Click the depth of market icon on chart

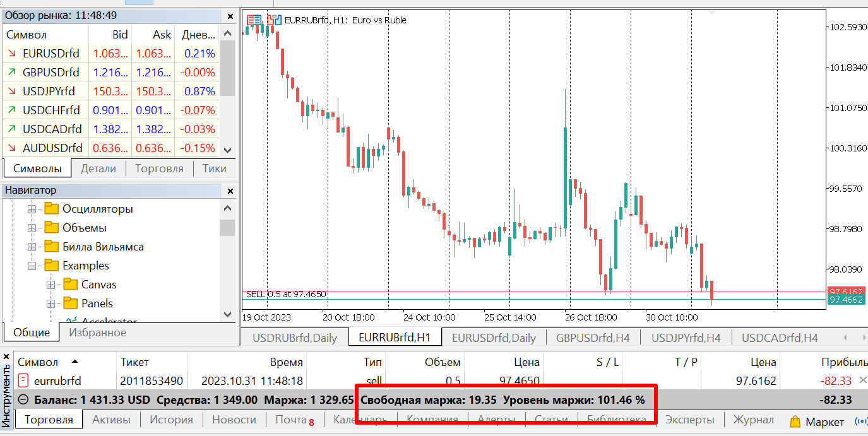pos(254,20)
